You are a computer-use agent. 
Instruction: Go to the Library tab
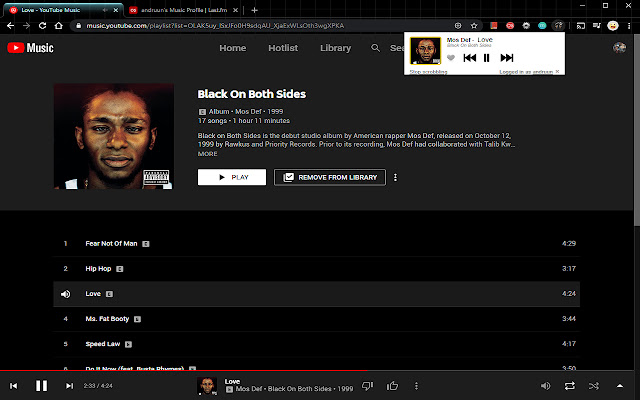336,48
